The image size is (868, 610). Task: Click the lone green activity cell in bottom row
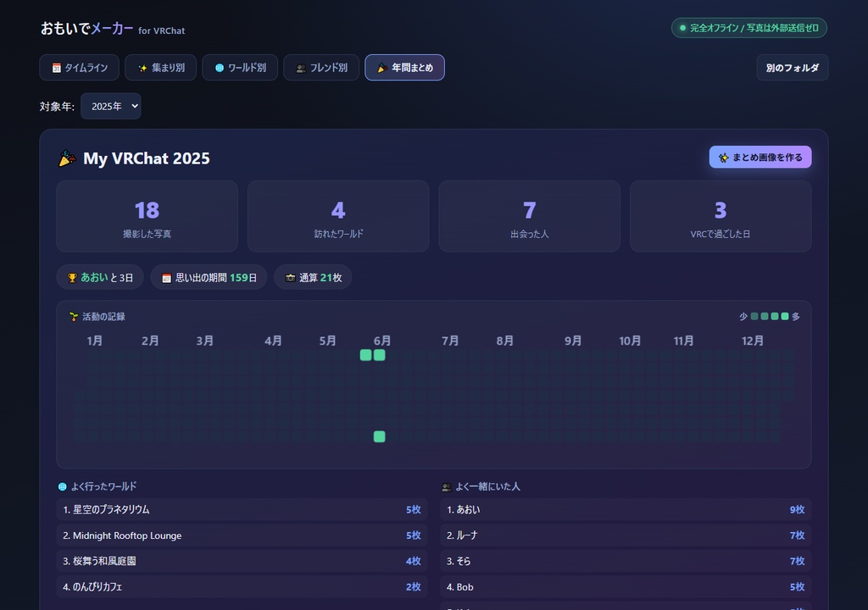(379, 436)
